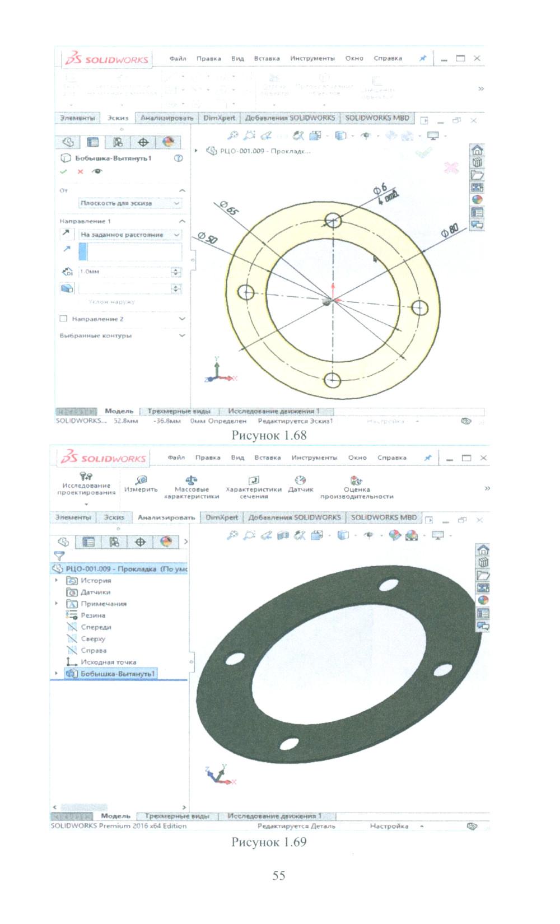The height and width of the screenshot is (924, 560).
Task: Click the Section Properties (Характеристики сечения) icon
Action: 254,480
